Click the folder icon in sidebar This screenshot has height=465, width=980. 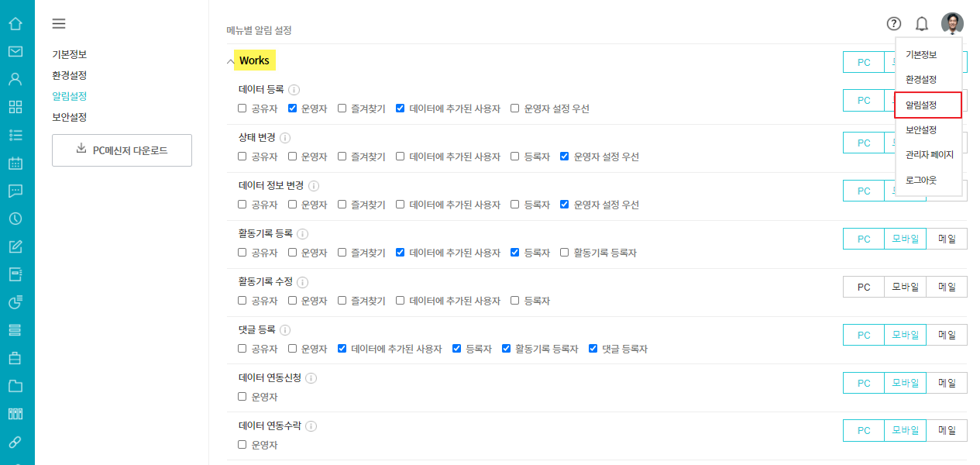(x=15, y=386)
